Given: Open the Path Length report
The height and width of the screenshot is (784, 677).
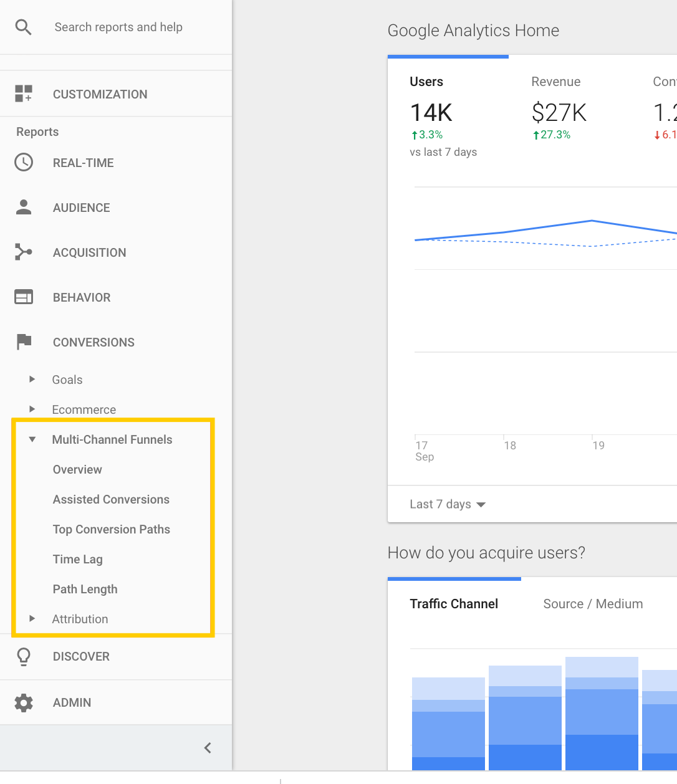Looking at the screenshot, I should [x=85, y=589].
